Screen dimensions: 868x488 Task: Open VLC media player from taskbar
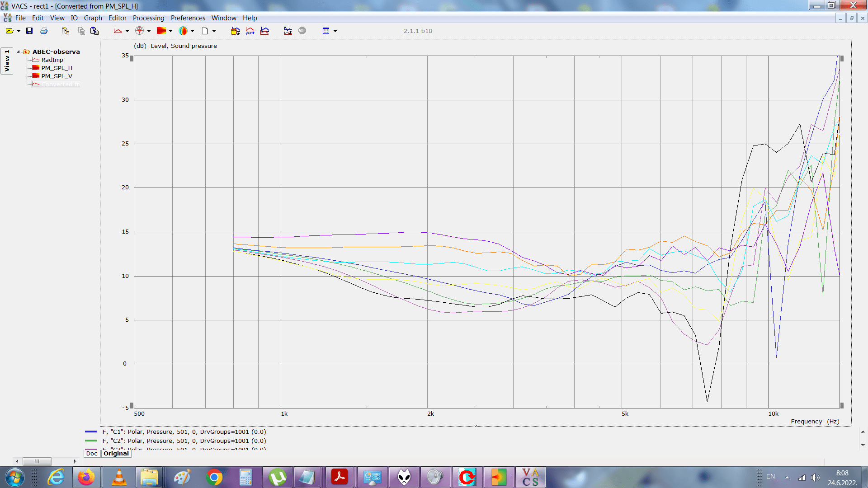(119, 477)
